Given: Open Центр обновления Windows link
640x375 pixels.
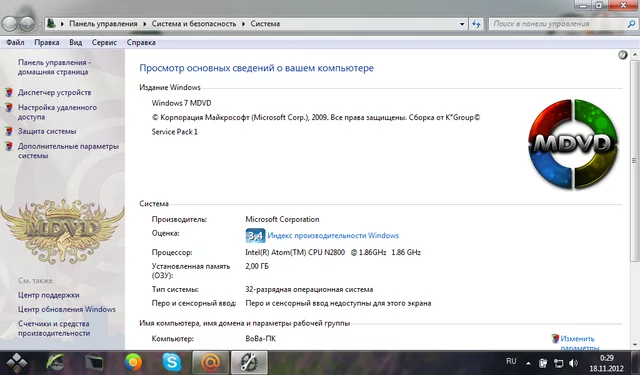Looking at the screenshot, I should (x=67, y=309).
